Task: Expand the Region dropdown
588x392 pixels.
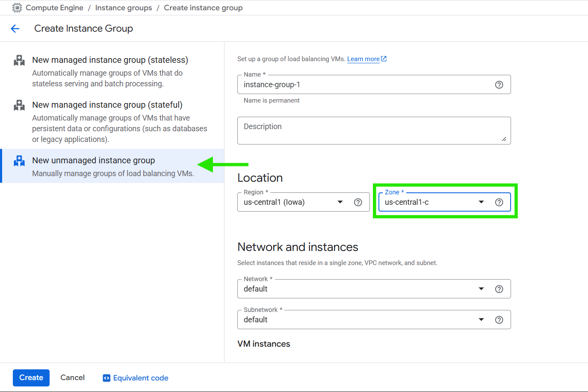Action: point(340,202)
